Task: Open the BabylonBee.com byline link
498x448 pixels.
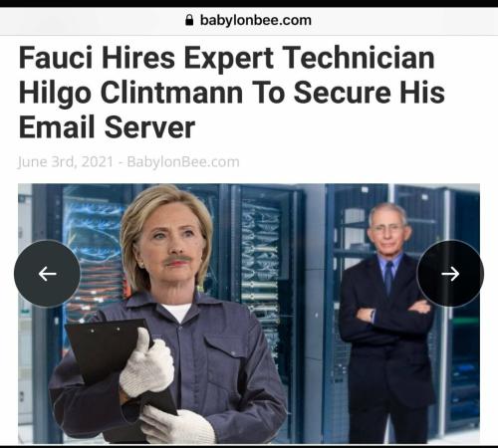Action: point(183,162)
